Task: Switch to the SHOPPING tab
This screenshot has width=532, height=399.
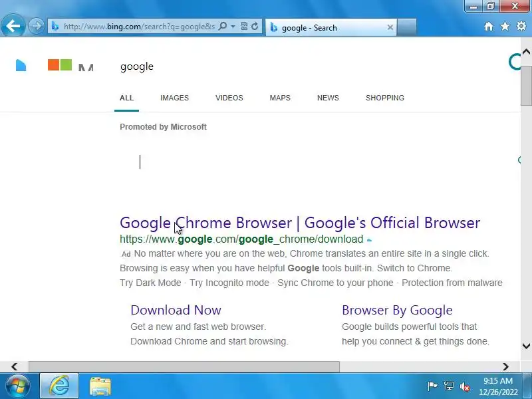Action: pyautogui.click(x=385, y=98)
